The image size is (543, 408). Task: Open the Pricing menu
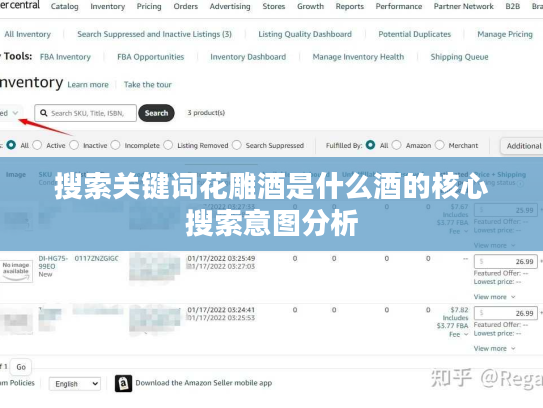(149, 7)
